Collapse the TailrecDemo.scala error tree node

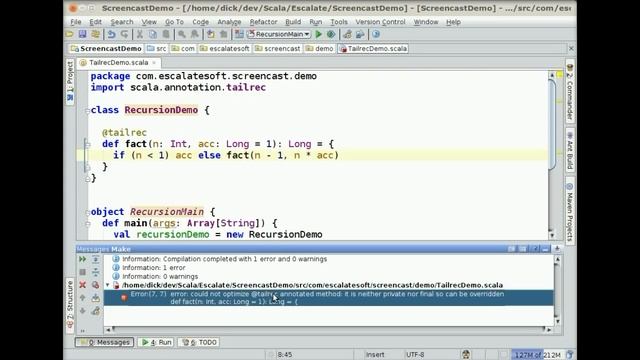coord(107,285)
